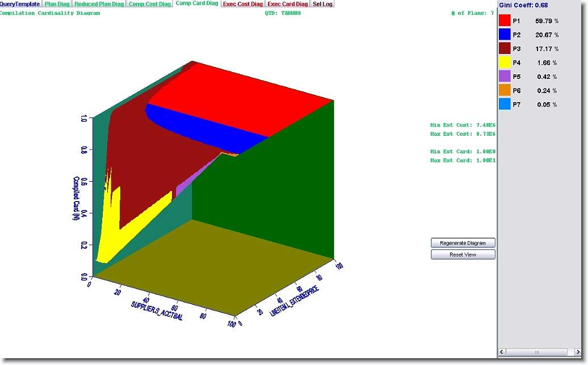Image resolution: width=588 pixels, height=365 pixels.
Task: Show the Sel Log tab
Action: [x=323, y=4]
